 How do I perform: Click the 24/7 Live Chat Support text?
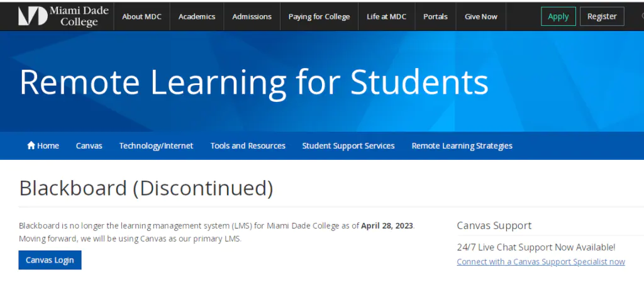pos(536,247)
